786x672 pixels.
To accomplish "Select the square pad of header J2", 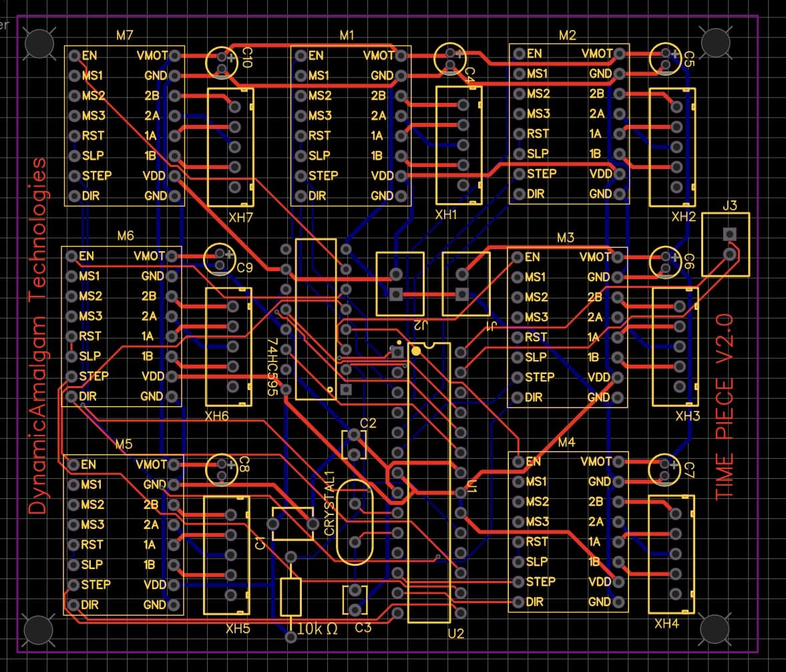I will pos(396,295).
